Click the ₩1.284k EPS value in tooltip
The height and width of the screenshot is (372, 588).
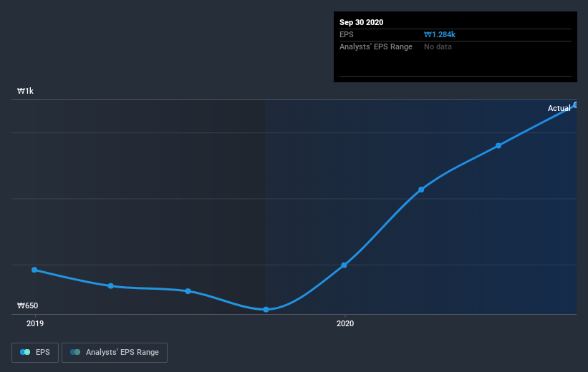(440, 34)
